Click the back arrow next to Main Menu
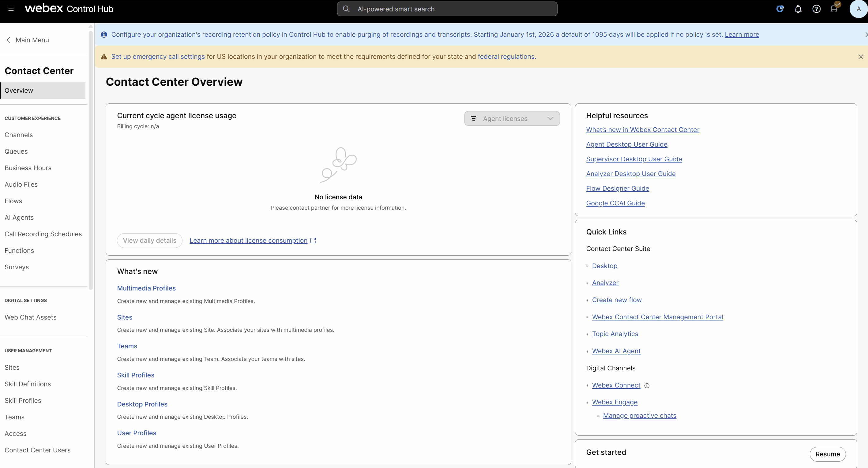 tap(9, 40)
